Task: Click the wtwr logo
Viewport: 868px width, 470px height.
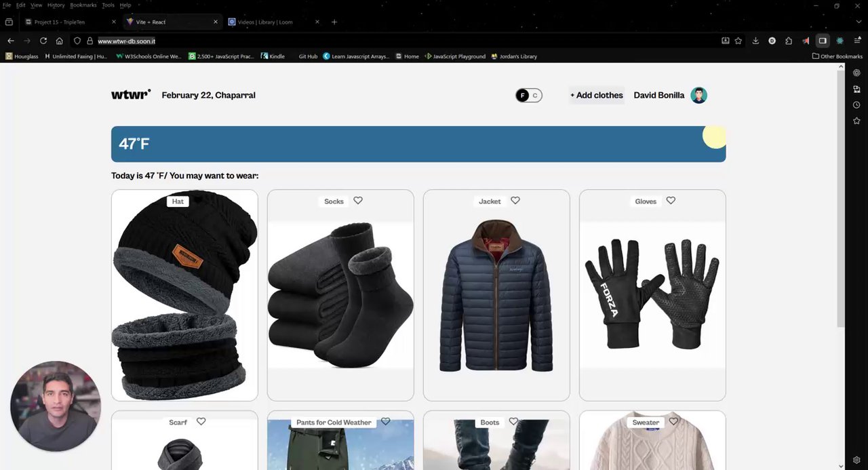Action: coord(131,94)
